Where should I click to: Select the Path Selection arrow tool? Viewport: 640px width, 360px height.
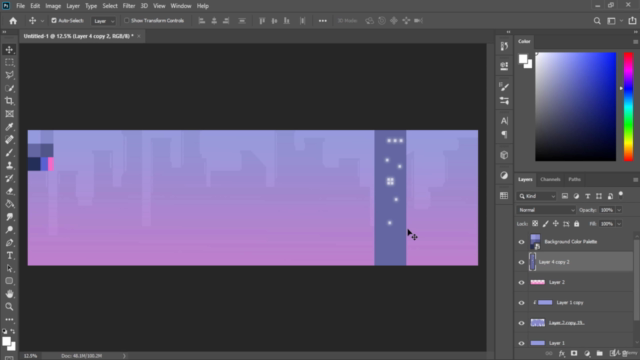pos(9,269)
